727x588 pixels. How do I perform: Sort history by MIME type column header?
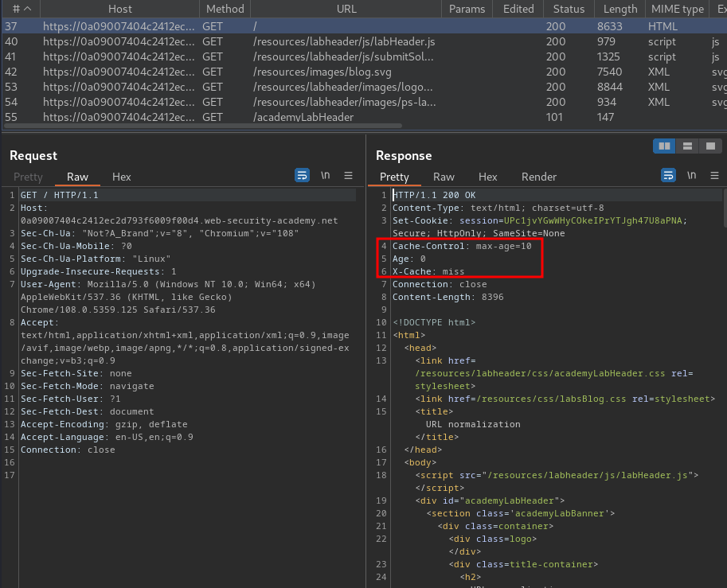678,9
